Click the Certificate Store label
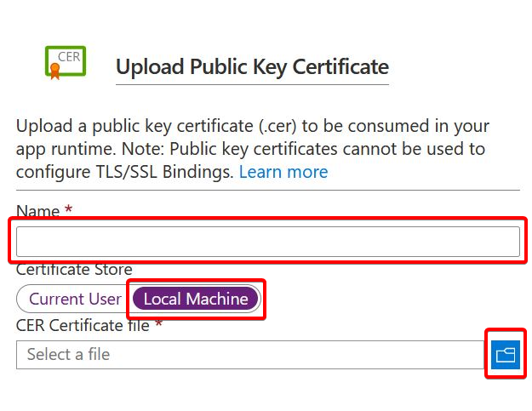This screenshot has width=532, height=411. point(74,270)
